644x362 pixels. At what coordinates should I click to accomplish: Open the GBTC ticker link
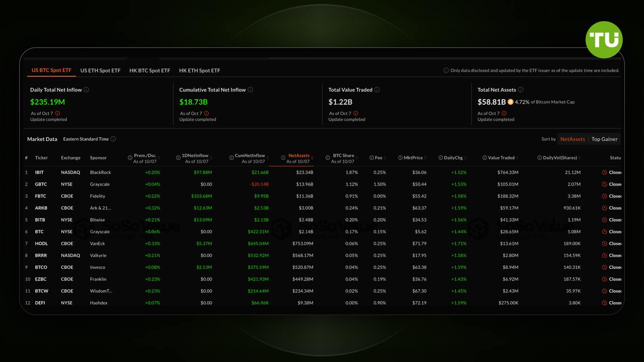[x=41, y=184]
